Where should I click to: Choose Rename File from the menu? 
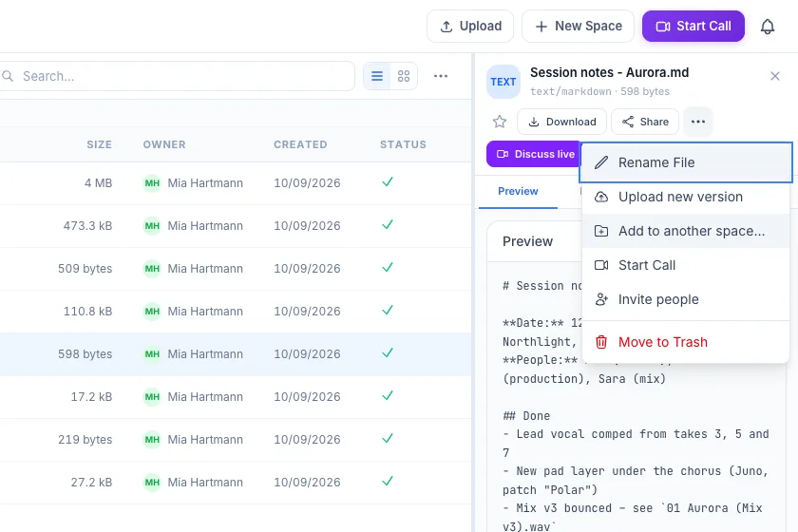click(686, 162)
